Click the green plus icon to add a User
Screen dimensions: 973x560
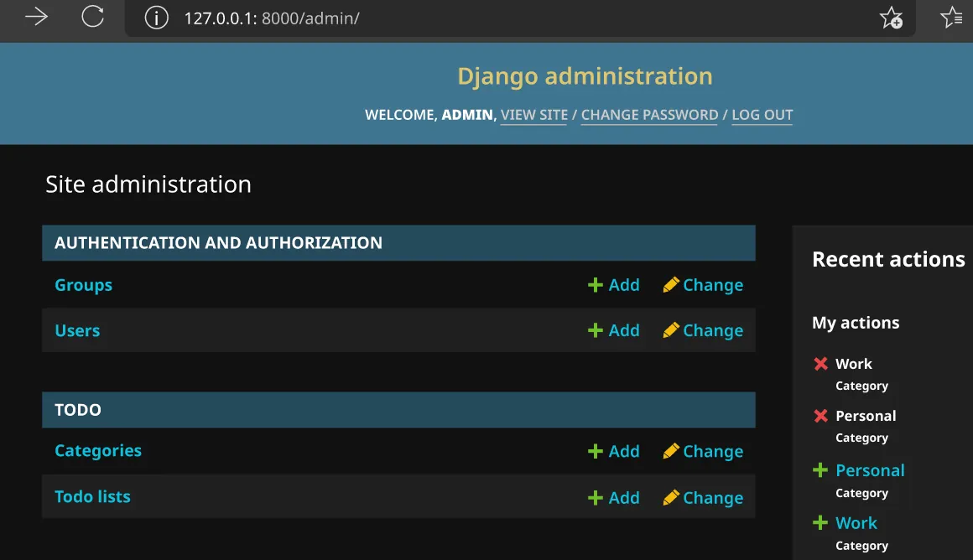coord(594,330)
